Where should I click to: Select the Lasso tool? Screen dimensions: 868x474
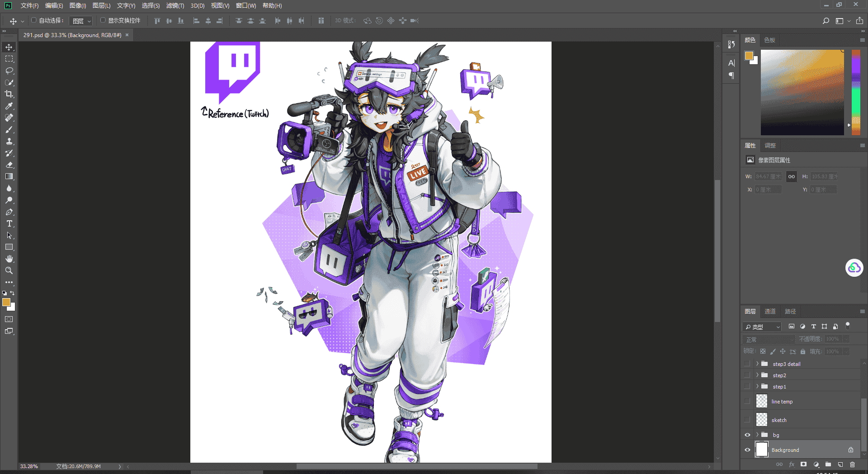pyautogui.click(x=9, y=71)
